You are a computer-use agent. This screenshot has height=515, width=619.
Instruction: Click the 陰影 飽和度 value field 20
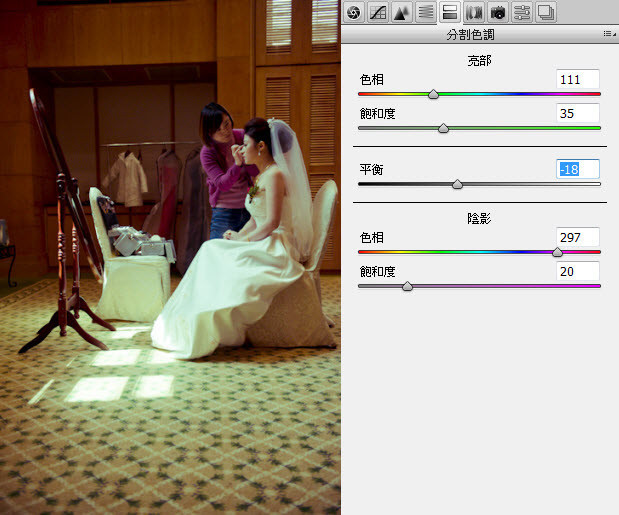tap(578, 271)
